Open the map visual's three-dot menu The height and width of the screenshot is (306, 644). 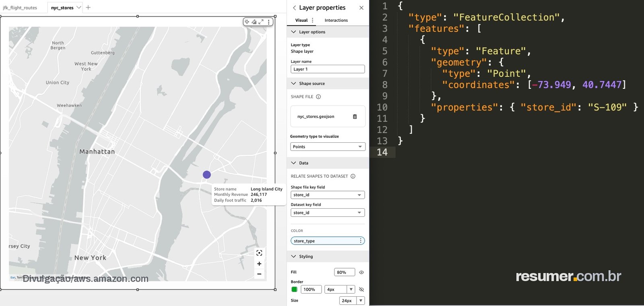(269, 22)
